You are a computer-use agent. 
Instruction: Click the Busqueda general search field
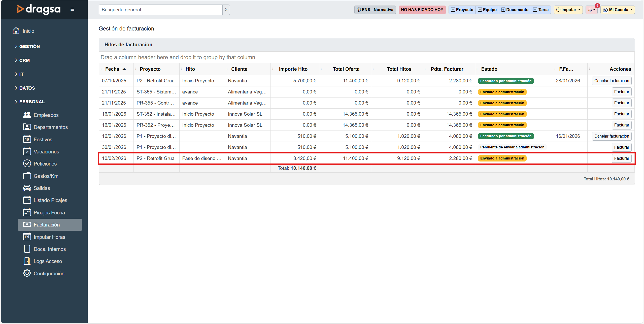click(161, 10)
